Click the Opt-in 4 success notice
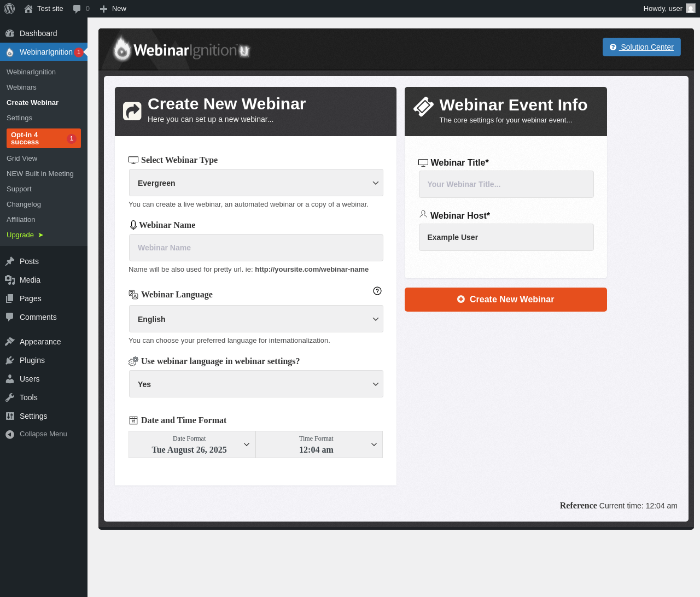This screenshot has width=700, height=597. click(x=44, y=138)
